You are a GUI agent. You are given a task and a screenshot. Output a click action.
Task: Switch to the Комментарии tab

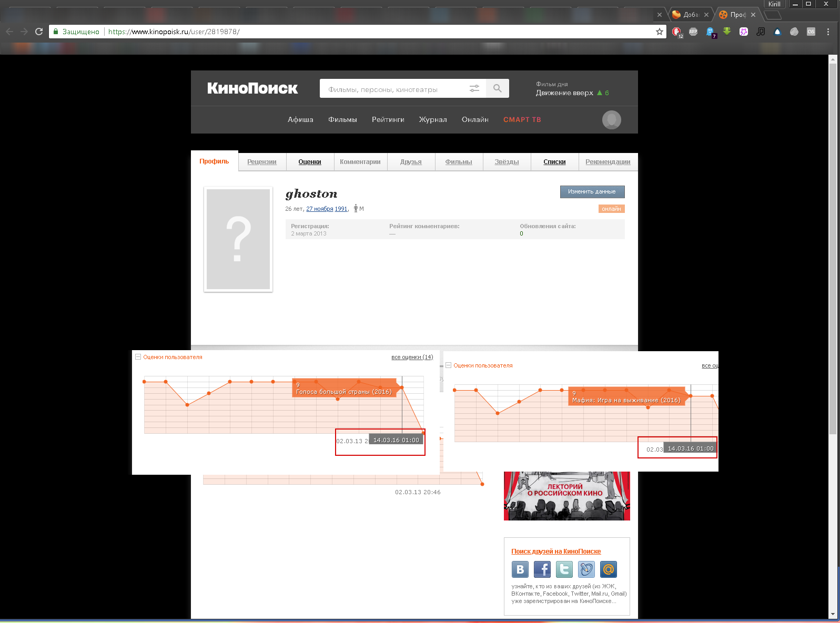(360, 162)
